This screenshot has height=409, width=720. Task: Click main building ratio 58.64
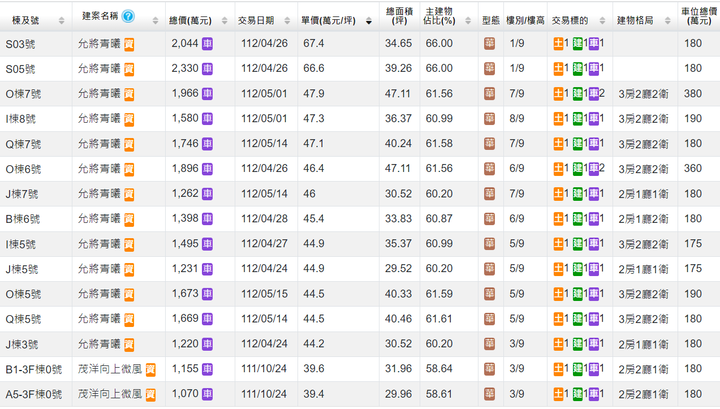coord(439,369)
